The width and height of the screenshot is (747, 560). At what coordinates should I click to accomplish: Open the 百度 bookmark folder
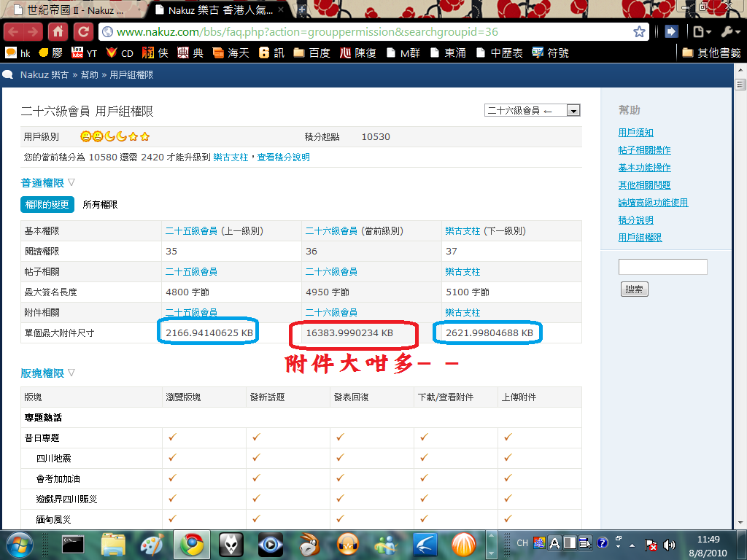(x=312, y=52)
